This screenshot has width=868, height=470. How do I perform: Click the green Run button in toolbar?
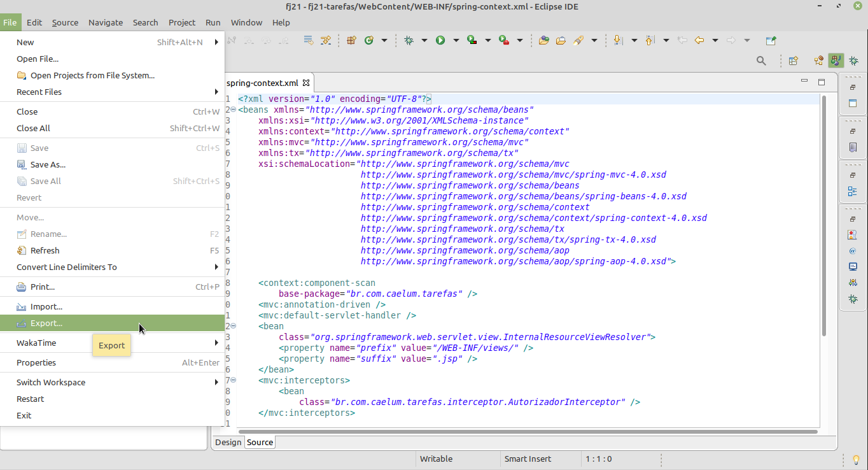click(x=440, y=40)
